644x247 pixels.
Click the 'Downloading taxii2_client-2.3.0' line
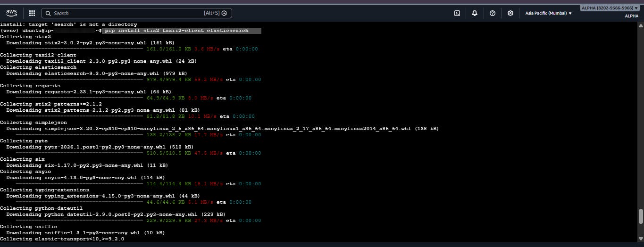click(x=101, y=61)
